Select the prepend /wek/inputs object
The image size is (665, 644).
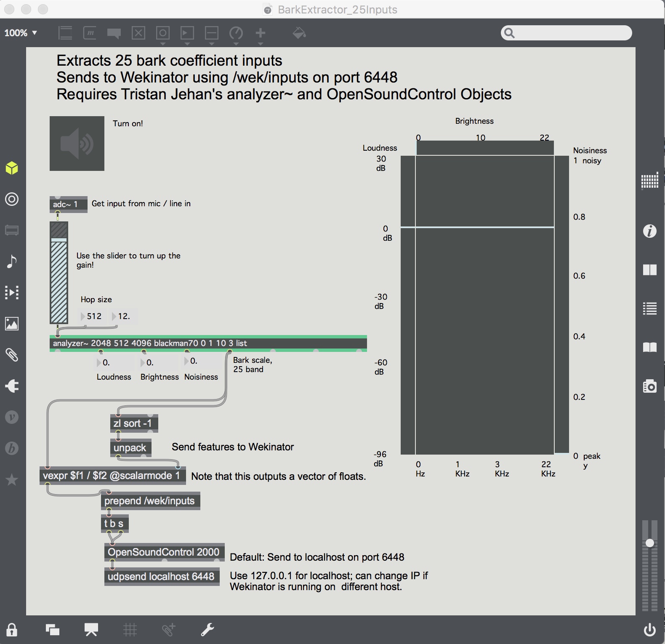[151, 501]
